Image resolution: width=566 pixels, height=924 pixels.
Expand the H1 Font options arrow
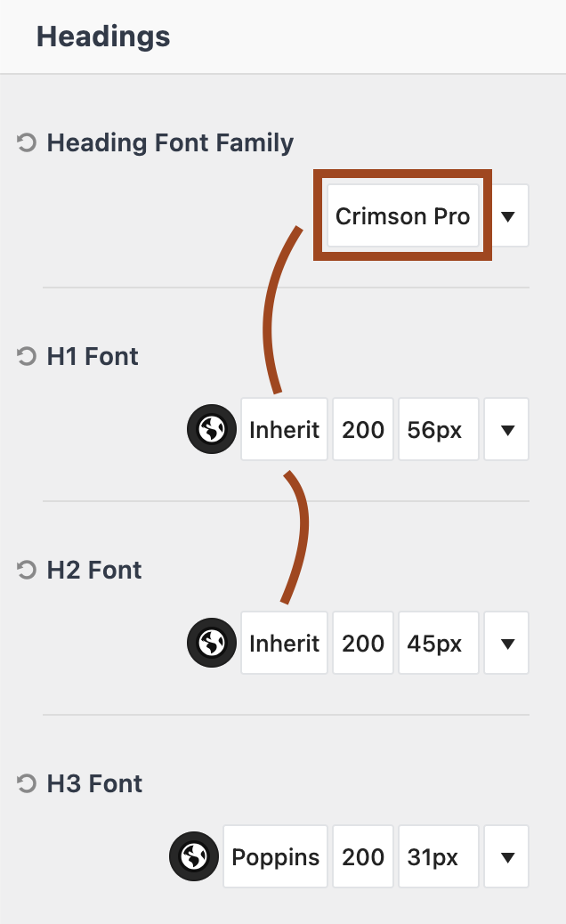tap(506, 429)
